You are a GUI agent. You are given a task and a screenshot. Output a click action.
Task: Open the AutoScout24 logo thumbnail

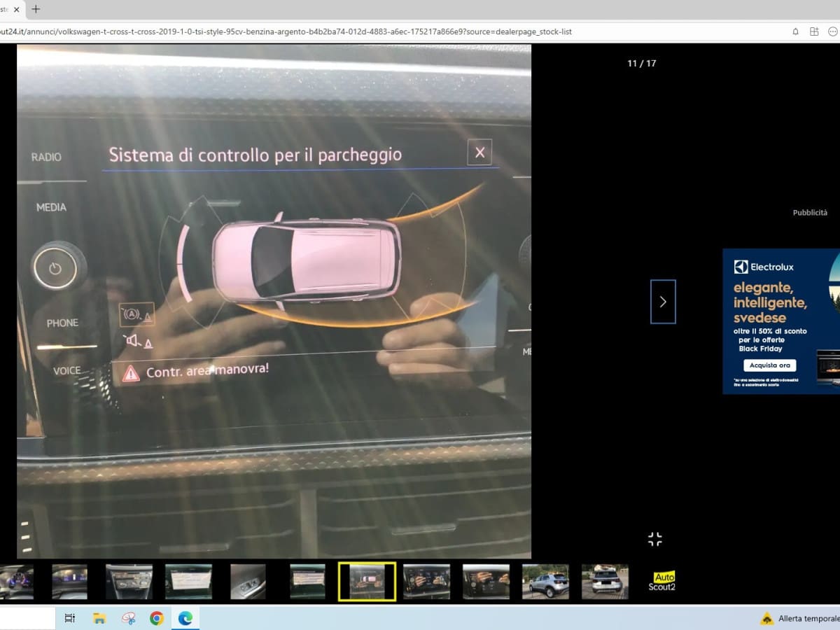664,582
